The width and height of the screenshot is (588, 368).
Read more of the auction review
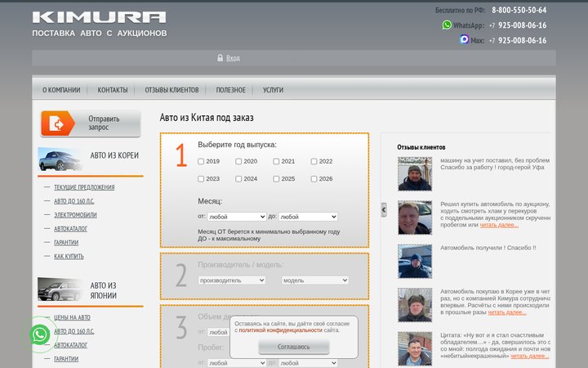pyautogui.click(x=499, y=225)
